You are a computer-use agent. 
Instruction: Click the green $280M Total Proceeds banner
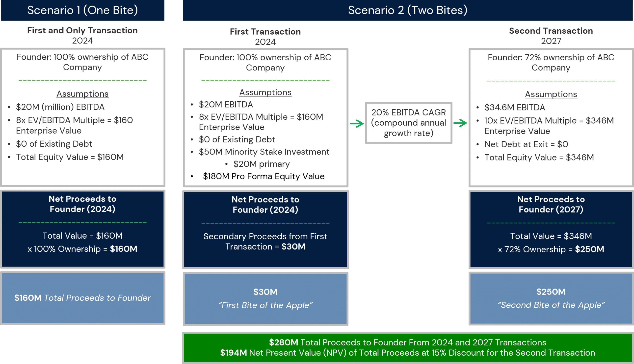click(x=407, y=347)
